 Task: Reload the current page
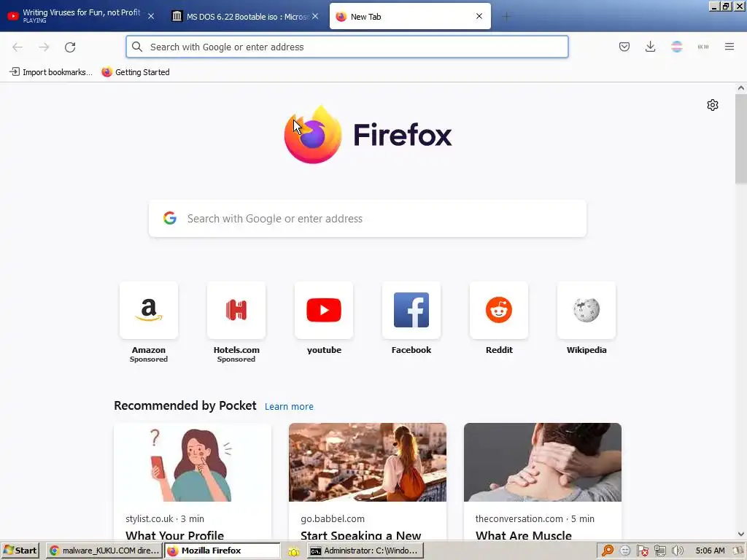[x=70, y=47]
